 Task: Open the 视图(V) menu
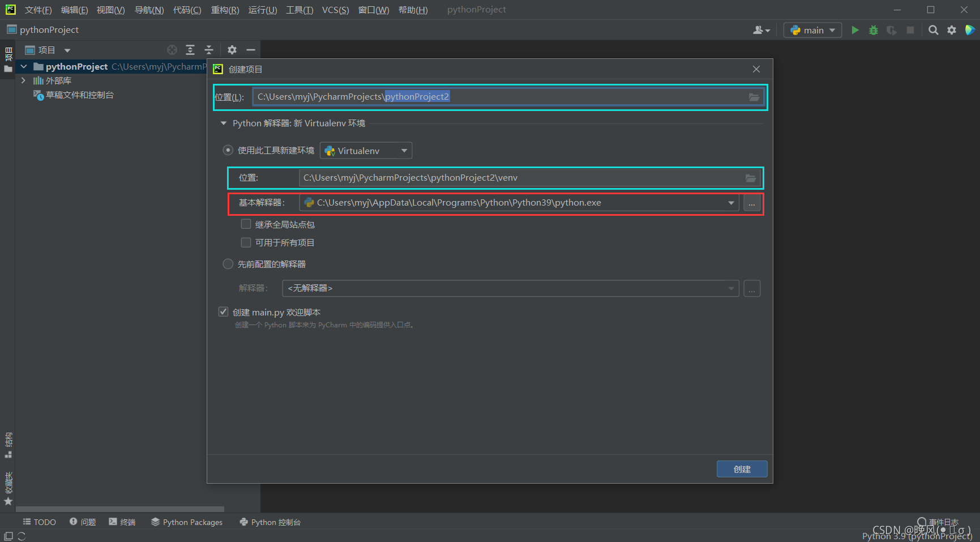click(x=110, y=10)
